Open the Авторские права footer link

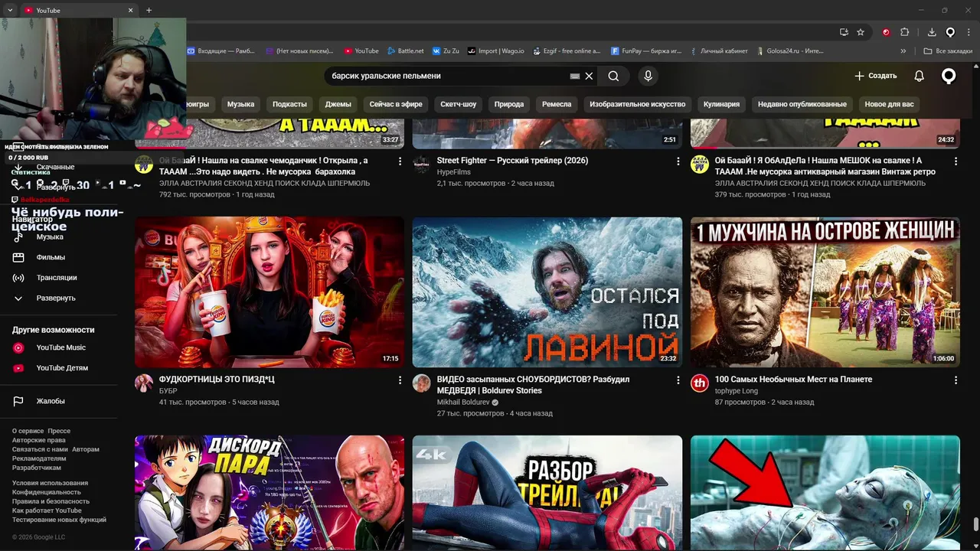tap(39, 440)
